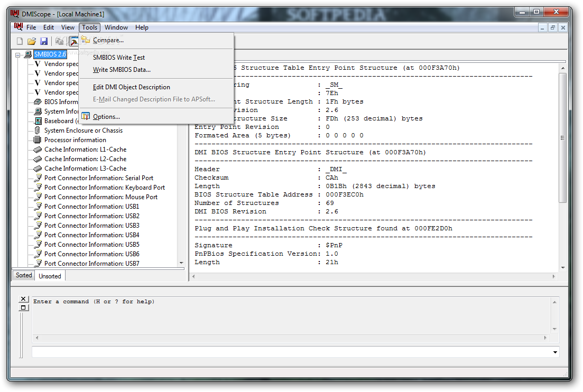Open the Edit menu
583x392 pixels.
[48, 27]
